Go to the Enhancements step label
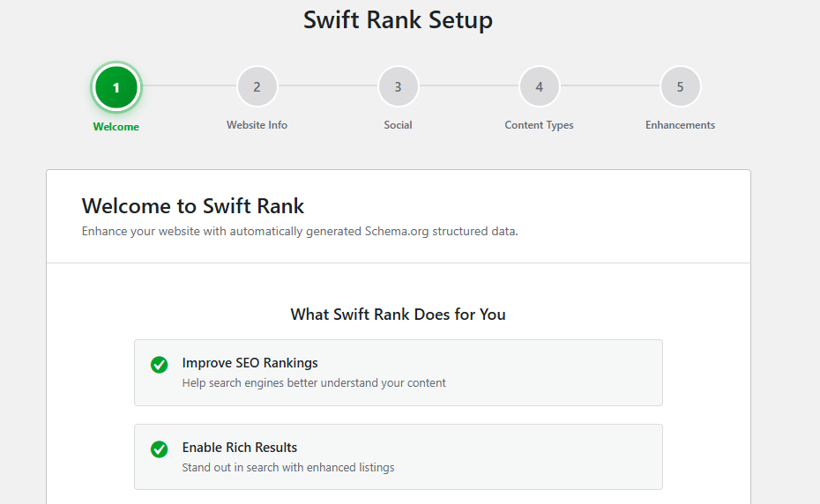 [680, 125]
